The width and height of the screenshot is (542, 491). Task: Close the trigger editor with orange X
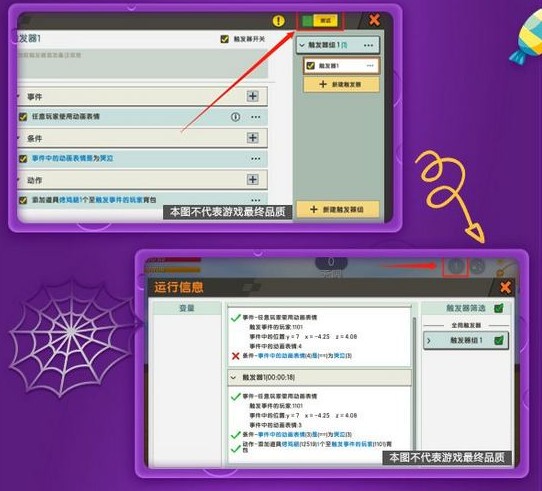[x=374, y=20]
